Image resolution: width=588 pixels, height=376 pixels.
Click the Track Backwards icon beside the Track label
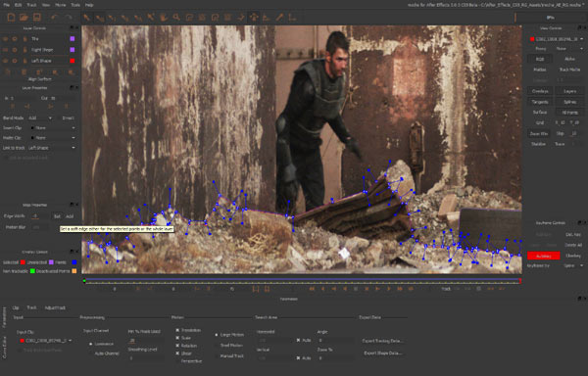click(x=457, y=289)
